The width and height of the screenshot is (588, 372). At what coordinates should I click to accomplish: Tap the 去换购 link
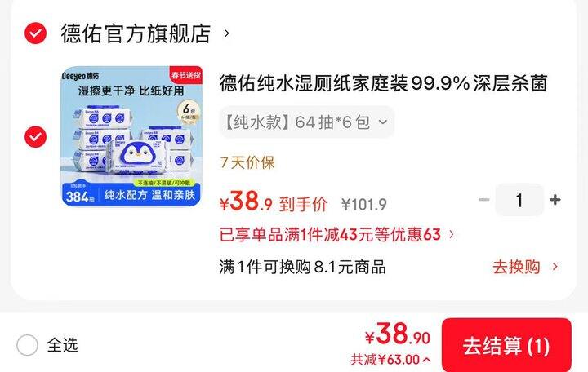click(x=516, y=267)
